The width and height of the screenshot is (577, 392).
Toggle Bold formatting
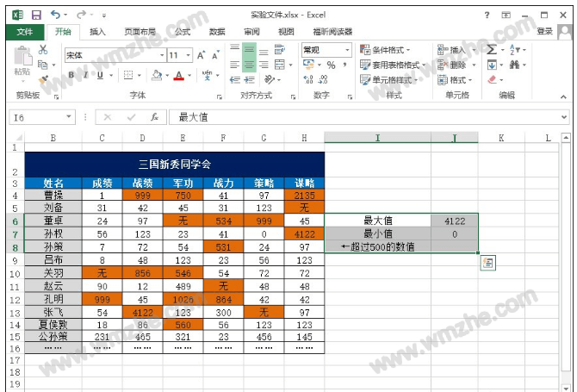pyautogui.click(x=71, y=75)
